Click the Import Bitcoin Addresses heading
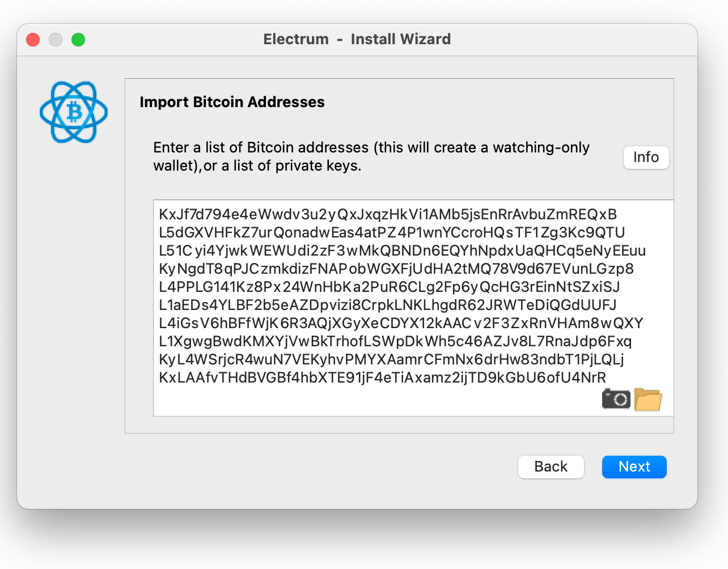 [x=232, y=102]
